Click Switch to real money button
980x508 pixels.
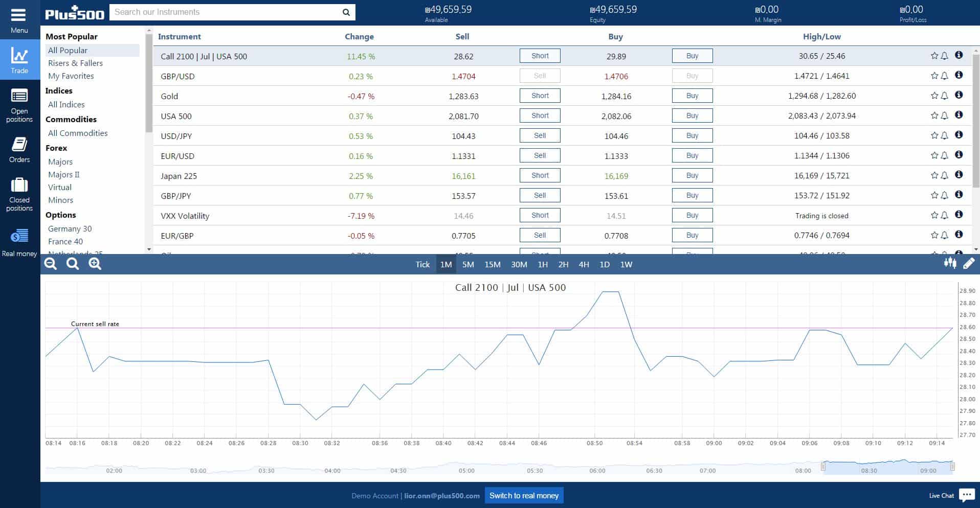[x=524, y=495]
